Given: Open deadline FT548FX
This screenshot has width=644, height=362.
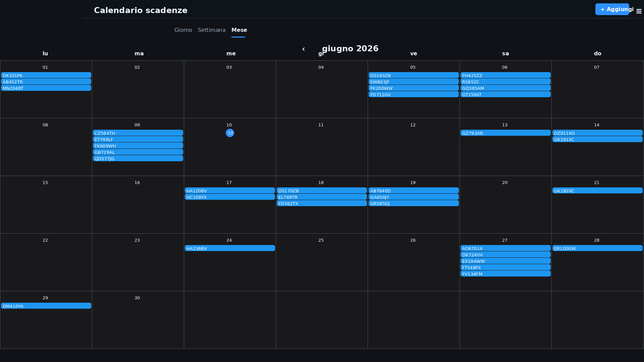Looking at the screenshot, I should pyautogui.click(x=505, y=267).
